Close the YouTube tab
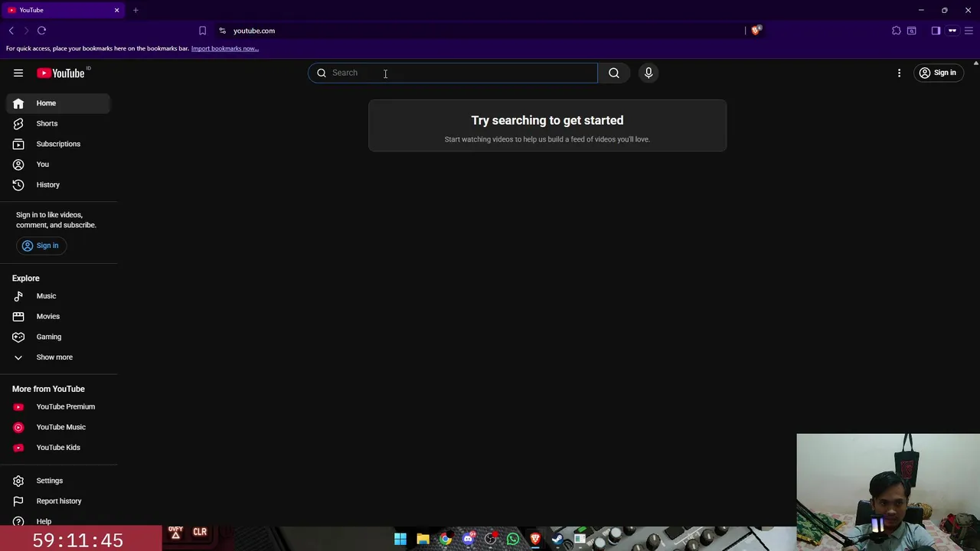Screen dimensions: 980x551 [x=117, y=10]
